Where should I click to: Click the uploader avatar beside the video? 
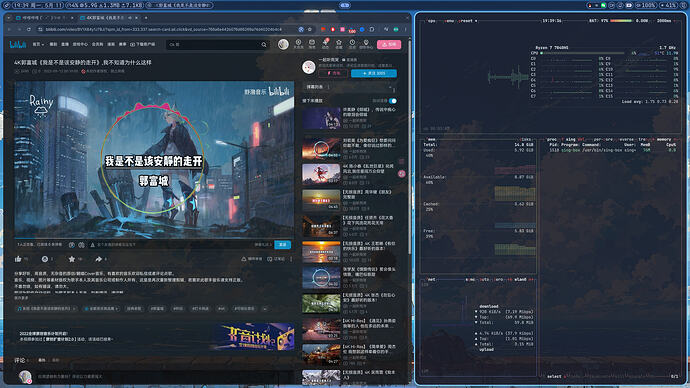pyautogui.click(x=308, y=67)
